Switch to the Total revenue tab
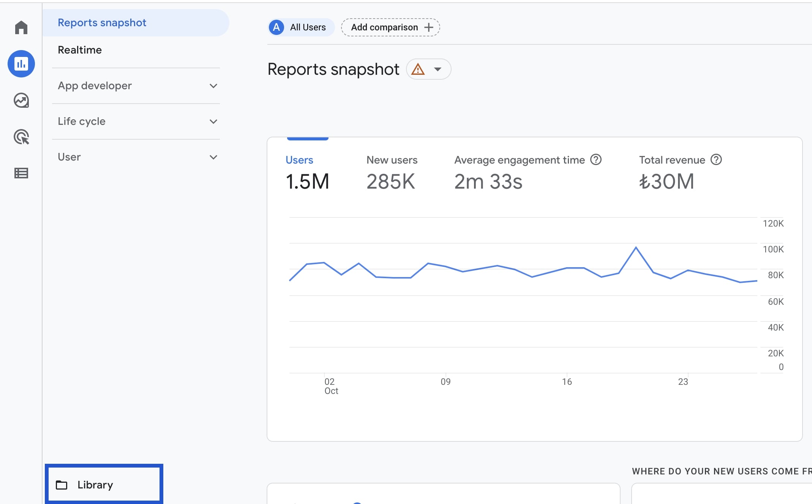Image resolution: width=812 pixels, height=504 pixels. (672, 160)
